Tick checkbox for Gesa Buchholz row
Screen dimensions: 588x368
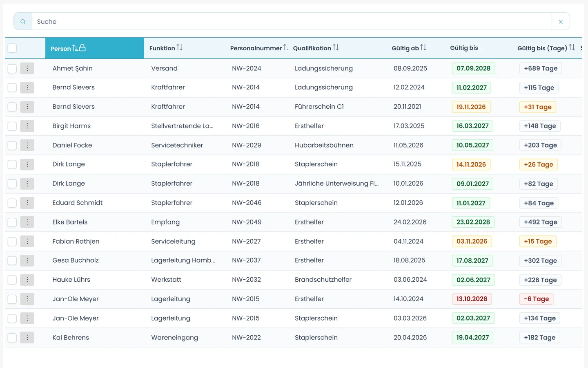pyautogui.click(x=12, y=260)
